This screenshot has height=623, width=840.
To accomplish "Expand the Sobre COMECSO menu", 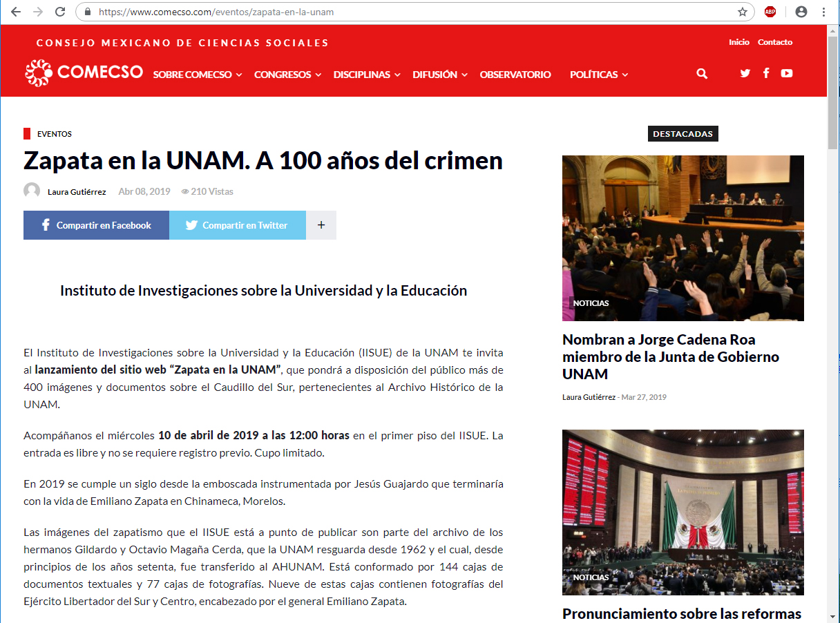I will (198, 75).
